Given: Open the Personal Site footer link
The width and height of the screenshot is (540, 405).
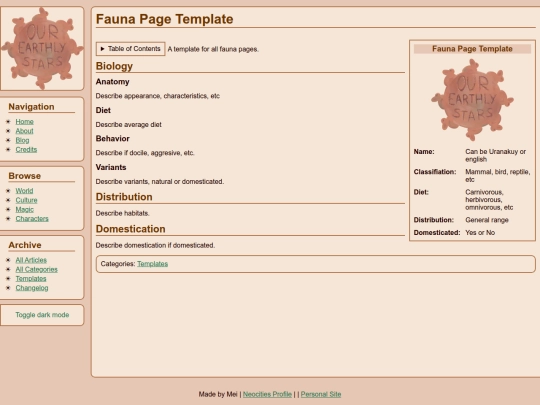Looking at the screenshot, I should coord(321,394).
